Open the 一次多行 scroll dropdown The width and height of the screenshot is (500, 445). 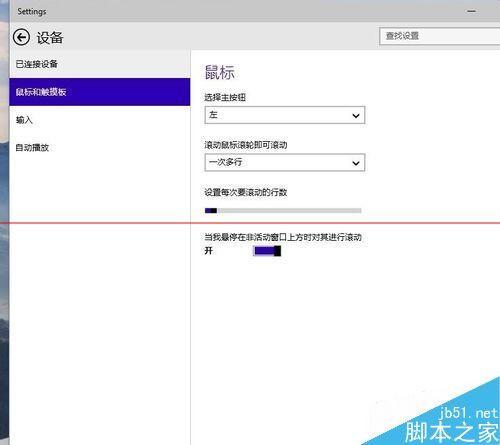285,162
